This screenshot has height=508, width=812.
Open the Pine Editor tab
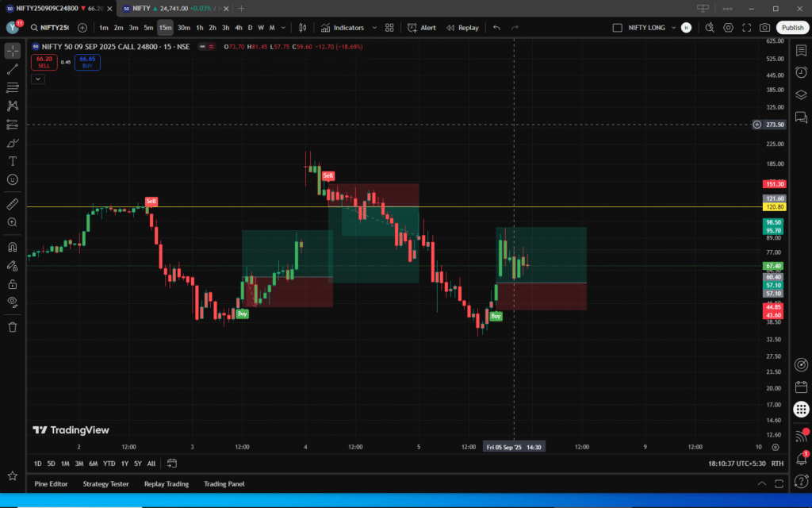pos(51,483)
